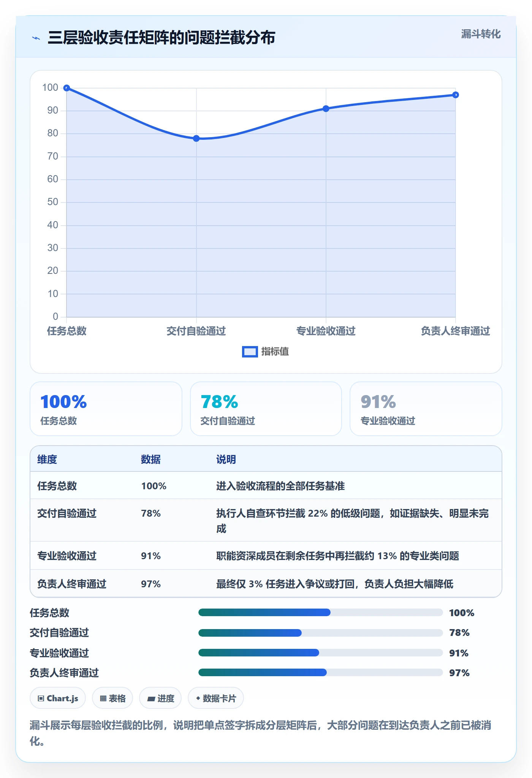Click the 97% value in the table
Image resolution: width=532 pixels, height=778 pixels.
tap(151, 584)
